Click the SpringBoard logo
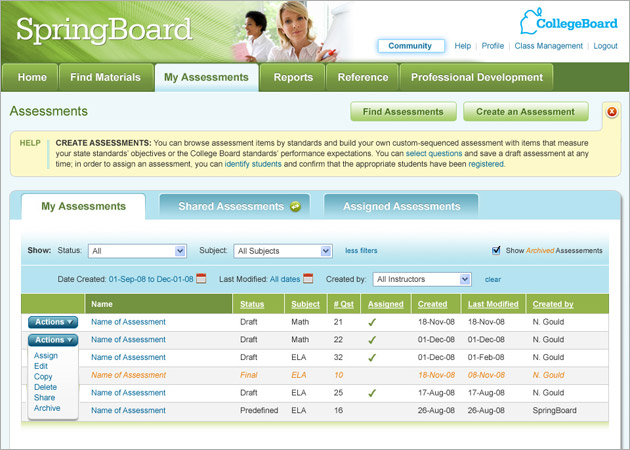The image size is (630, 450). pyautogui.click(x=104, y=30)
